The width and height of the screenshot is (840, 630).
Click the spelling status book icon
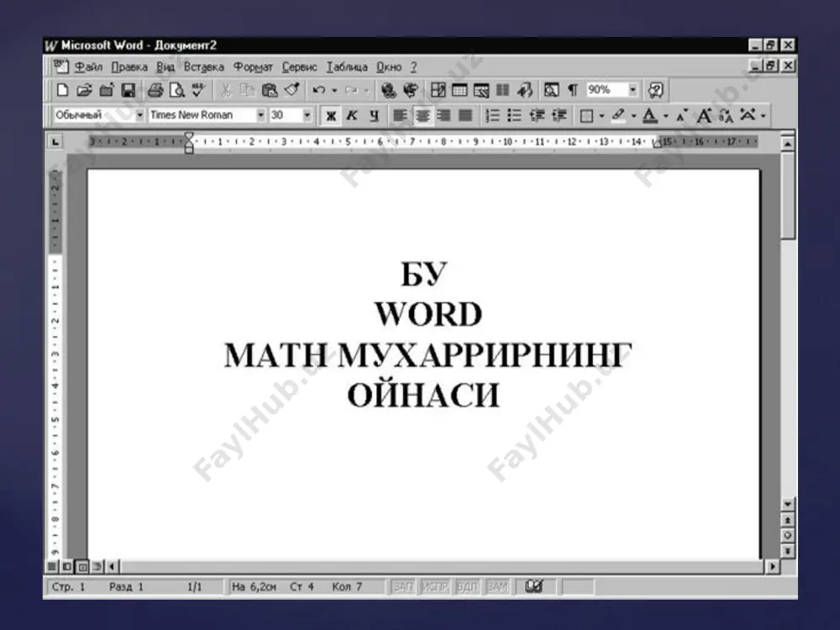[533, 586]
